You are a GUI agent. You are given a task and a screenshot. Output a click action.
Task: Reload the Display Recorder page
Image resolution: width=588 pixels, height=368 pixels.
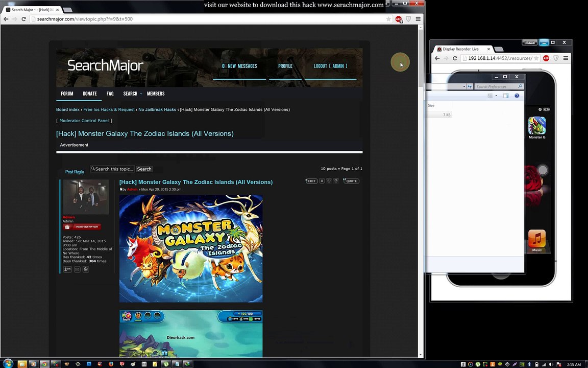click(x=455, y=58)
